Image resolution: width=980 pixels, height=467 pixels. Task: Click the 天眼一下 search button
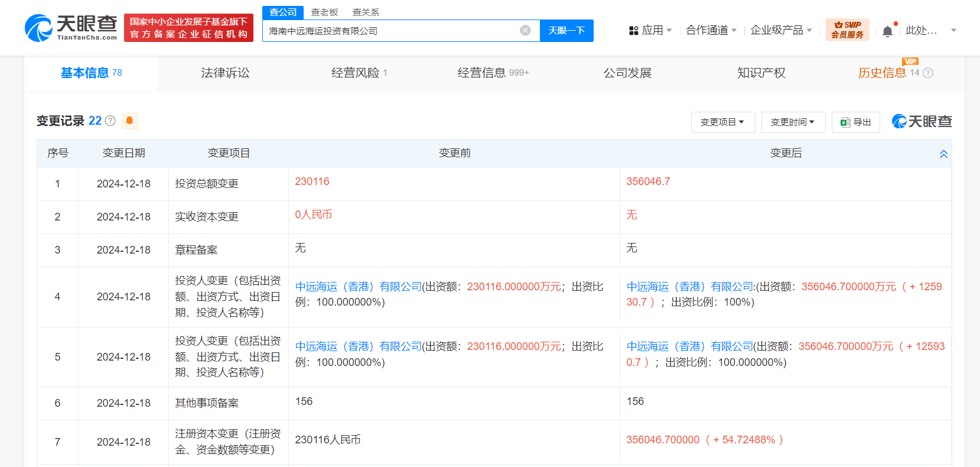(566, 31)
